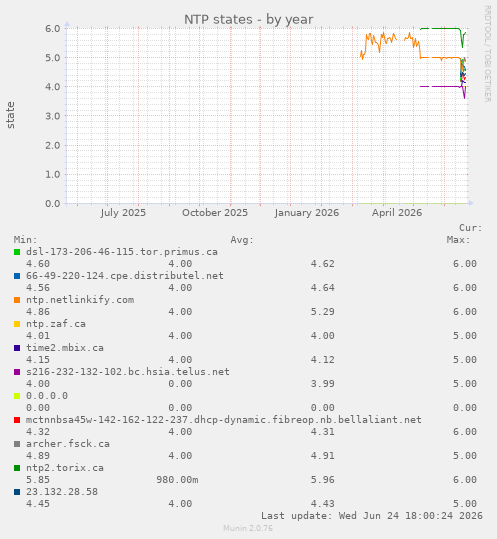Viewport: 497px width, 539px height.
Task: Click the archer.fsck.ca legend label
Action: 68,444
